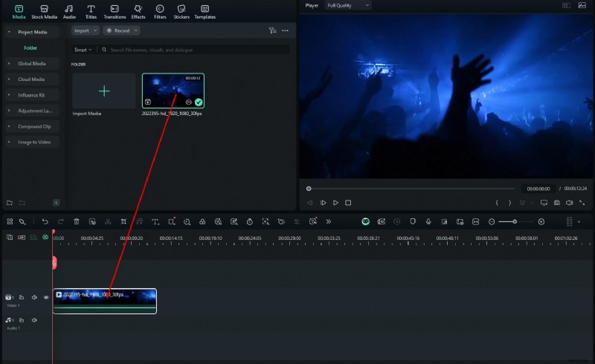
Task: Collapse the media sidebar panel arrow
Action: 57,203
